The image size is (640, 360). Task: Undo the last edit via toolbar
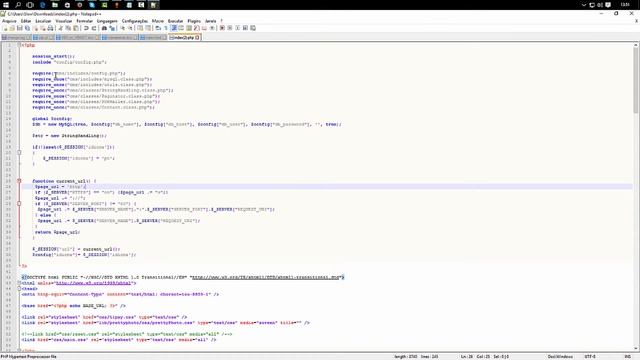point(86,28)
